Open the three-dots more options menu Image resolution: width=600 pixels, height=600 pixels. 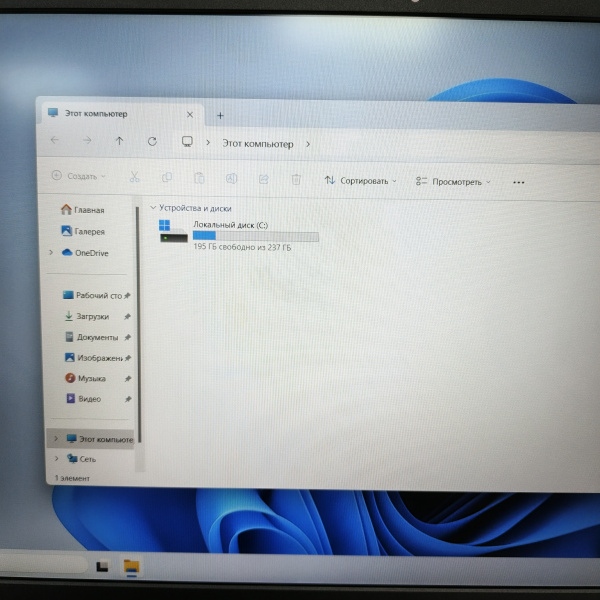[518, 183]
